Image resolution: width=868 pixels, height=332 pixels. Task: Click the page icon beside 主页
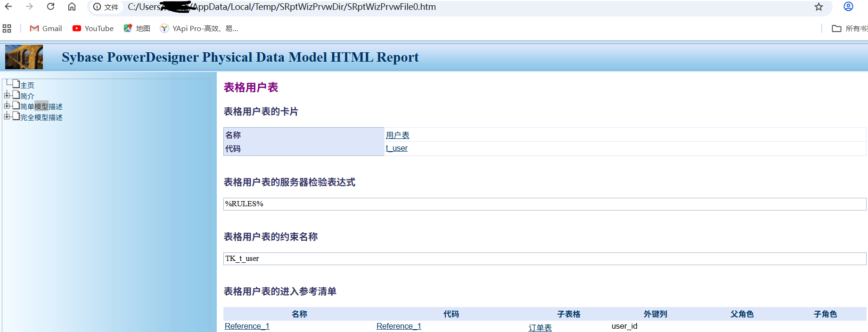click(16, 84)
